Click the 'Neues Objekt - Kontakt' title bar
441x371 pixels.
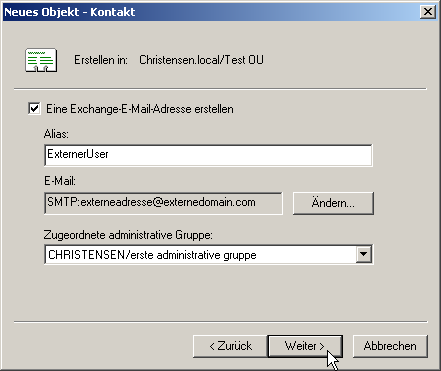210,12
